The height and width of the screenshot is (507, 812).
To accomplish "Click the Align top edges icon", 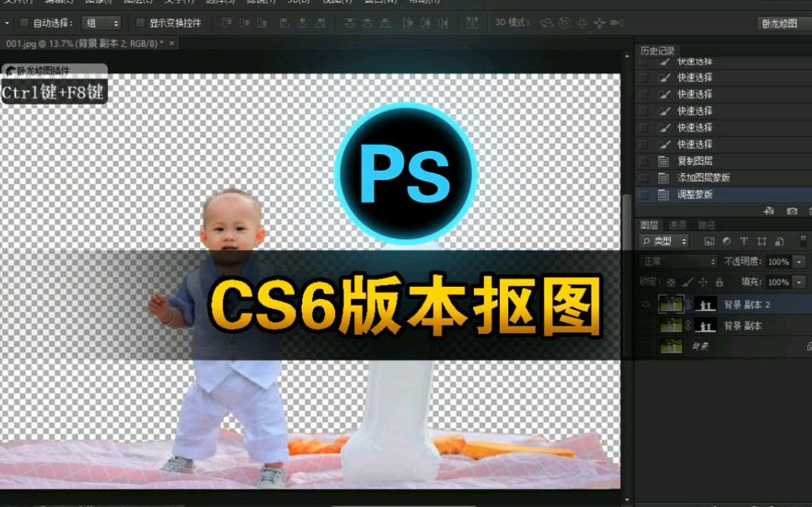I will click(227, 23).
